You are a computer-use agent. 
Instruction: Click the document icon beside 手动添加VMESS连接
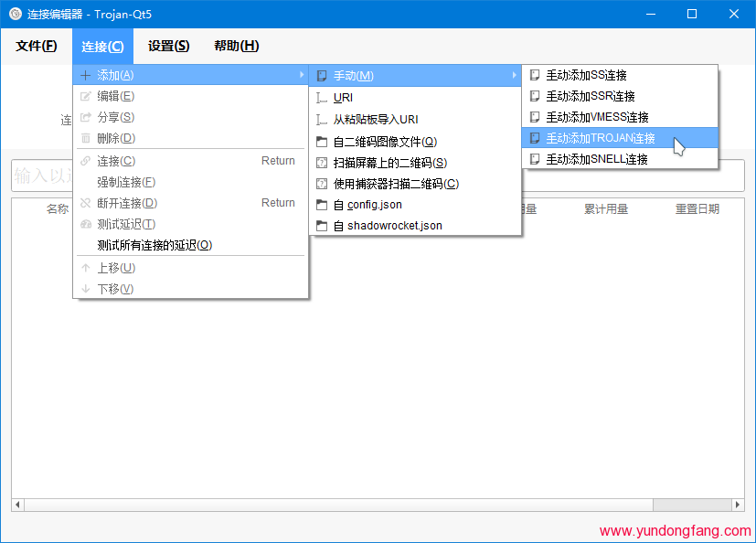tap(535, 117)
